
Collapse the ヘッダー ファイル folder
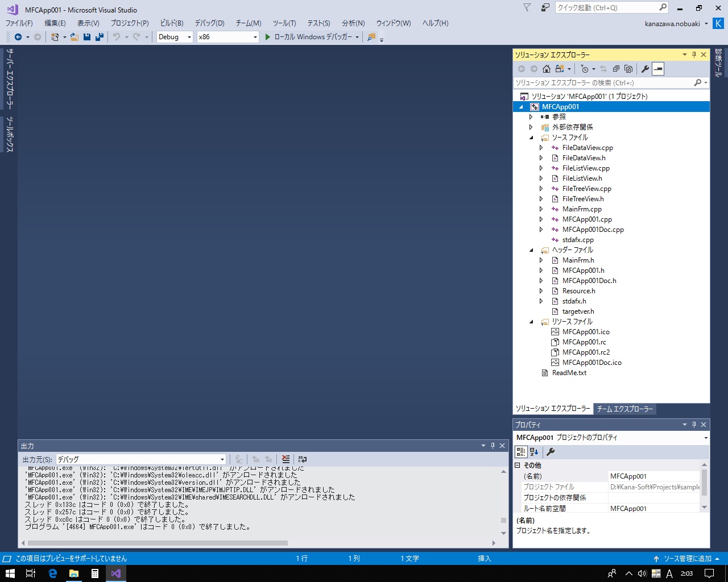pos(532,250)
